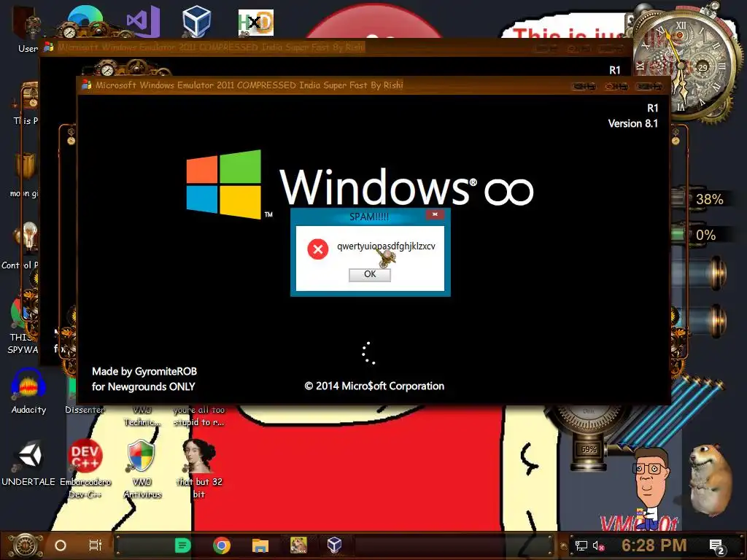
Task: Open the User folder desktop icon
Action: tap(27, 28)
